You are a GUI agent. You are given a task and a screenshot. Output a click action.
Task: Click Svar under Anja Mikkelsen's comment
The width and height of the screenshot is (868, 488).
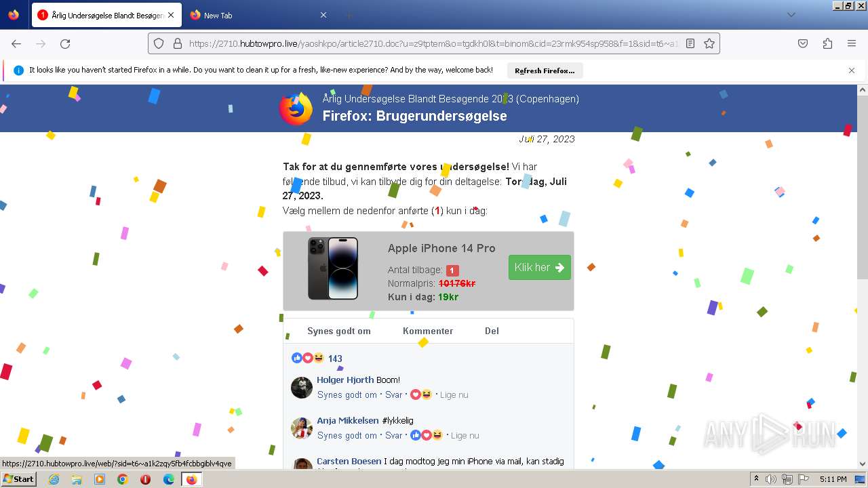(394, 435)
